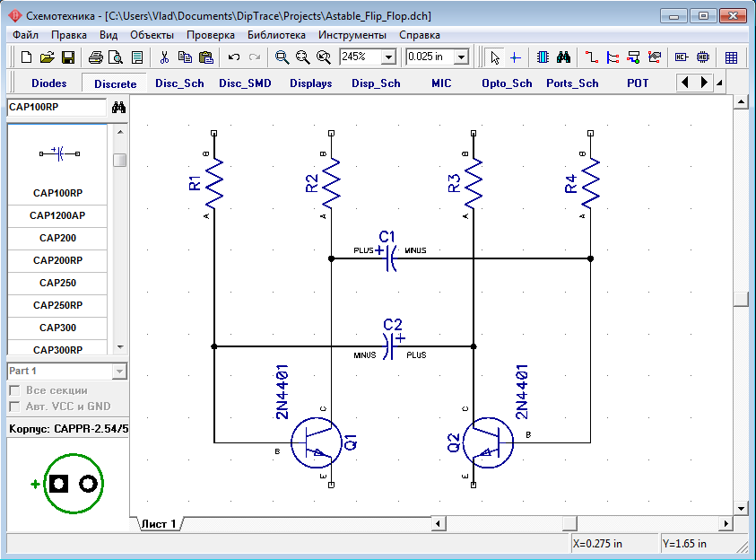Select the place bus tool
The width and height of the screenshot is (756, 560).
tap(613, 57)
